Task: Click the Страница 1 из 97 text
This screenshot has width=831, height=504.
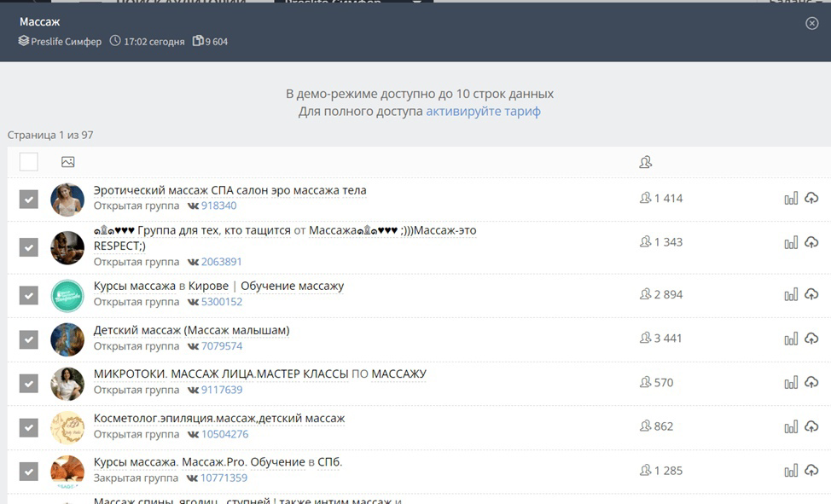Action: point(50,135)
